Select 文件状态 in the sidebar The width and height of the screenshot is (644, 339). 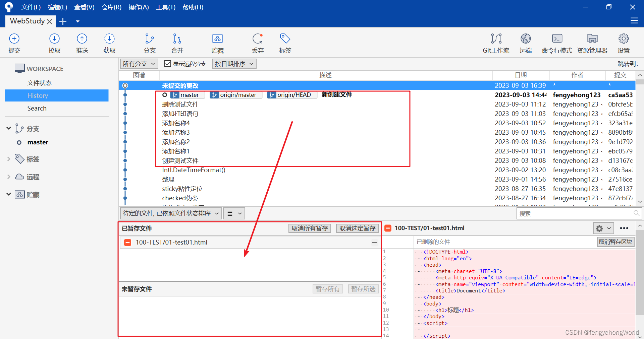39,83
